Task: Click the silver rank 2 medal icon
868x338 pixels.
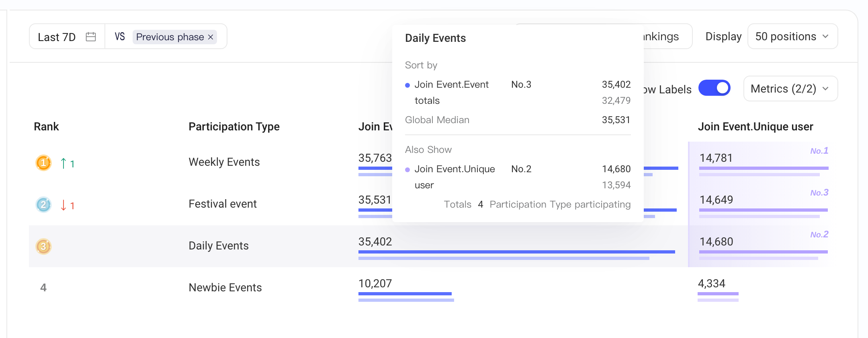Action: point(43,205)
